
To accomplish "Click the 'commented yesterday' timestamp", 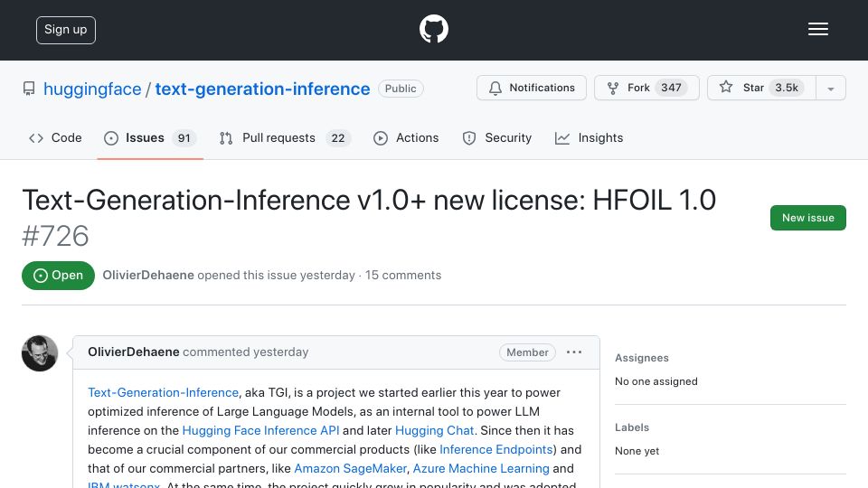I will click(246, 352).
